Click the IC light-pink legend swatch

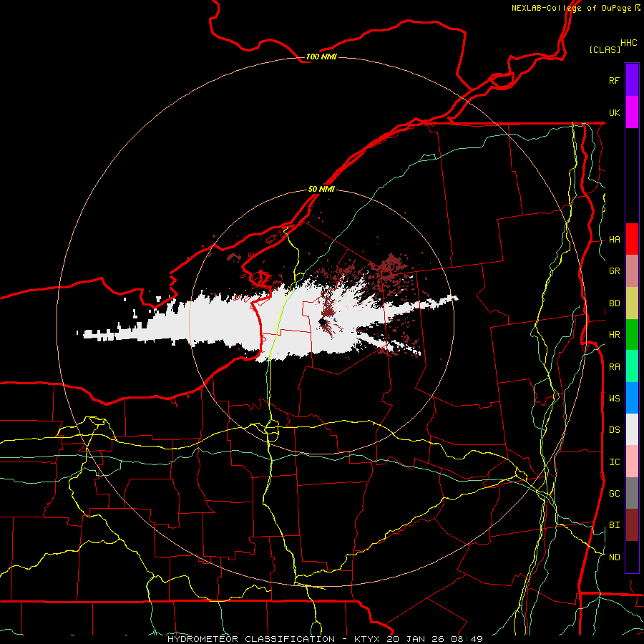(x=632, y=462)
